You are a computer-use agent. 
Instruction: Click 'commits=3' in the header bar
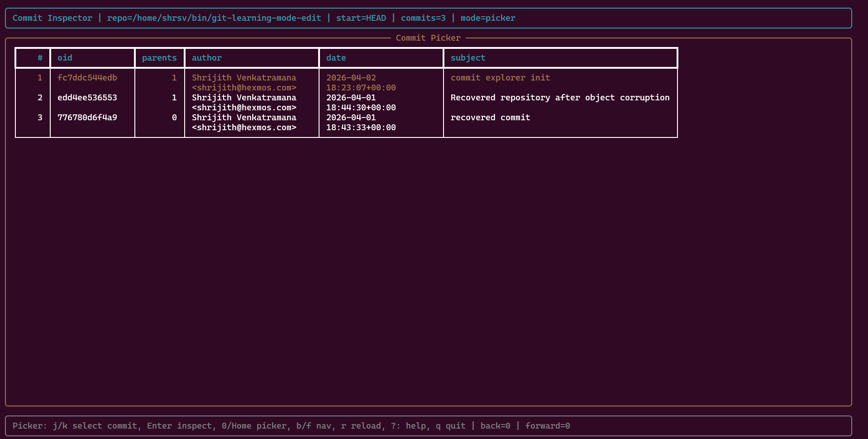coord(423,18)
